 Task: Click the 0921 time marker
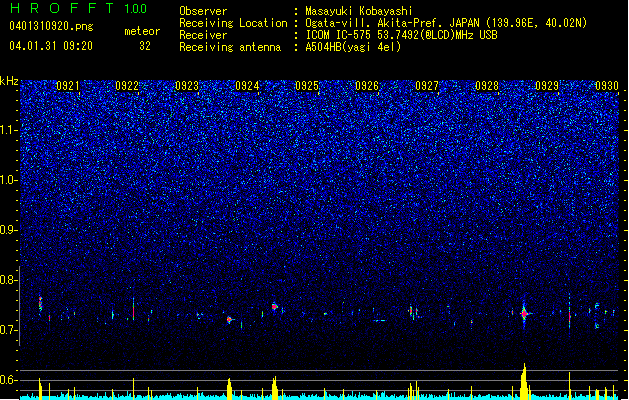[68, 86]
